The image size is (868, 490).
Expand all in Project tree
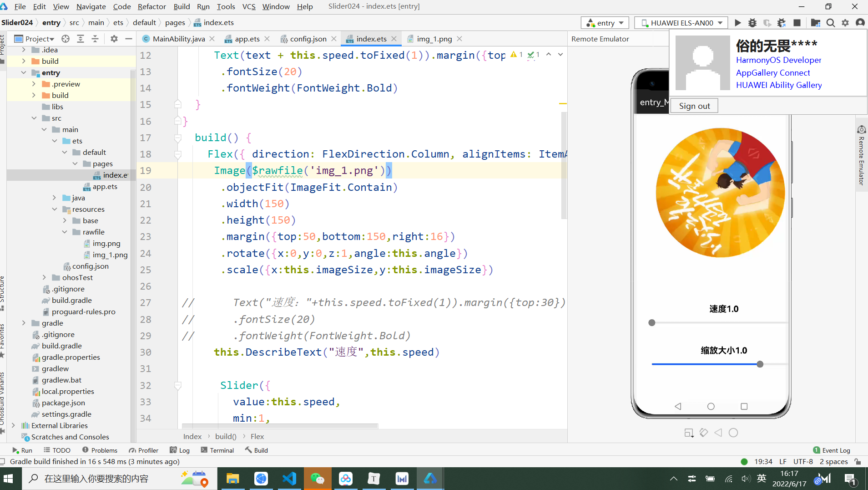[81, 39]
